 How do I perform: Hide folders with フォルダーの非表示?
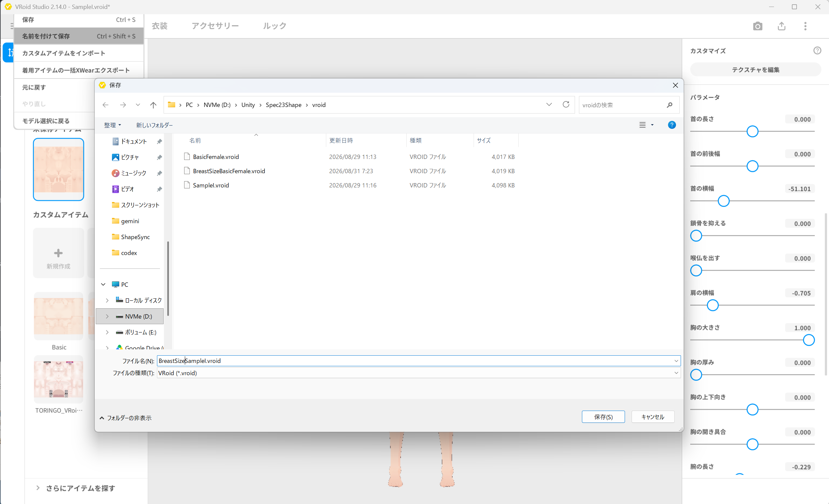(x=126, y=418)
